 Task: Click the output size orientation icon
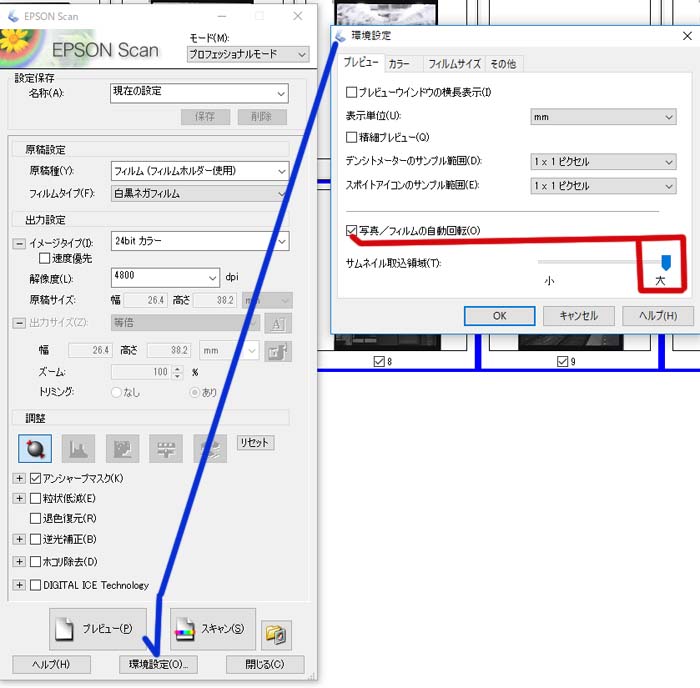(278, 323)
